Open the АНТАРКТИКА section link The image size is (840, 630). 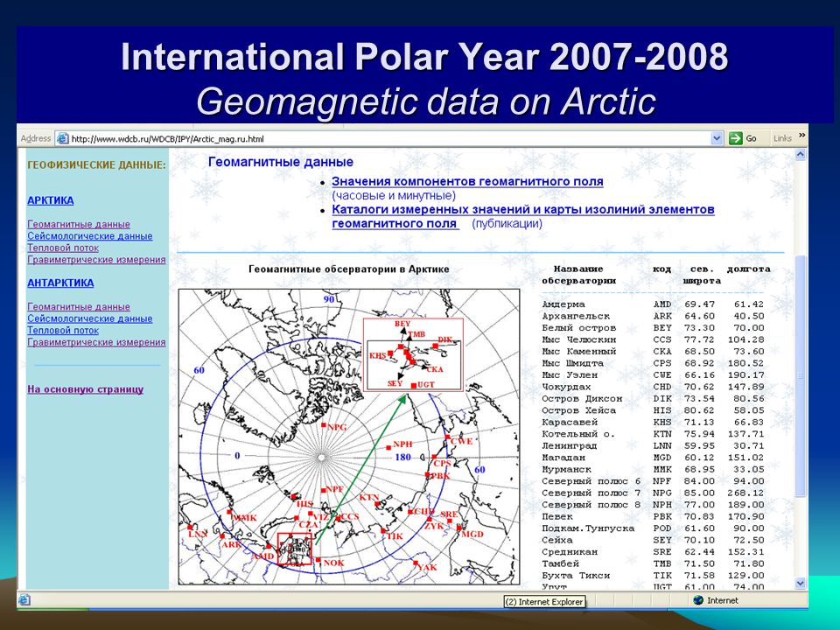coord(60,283)
